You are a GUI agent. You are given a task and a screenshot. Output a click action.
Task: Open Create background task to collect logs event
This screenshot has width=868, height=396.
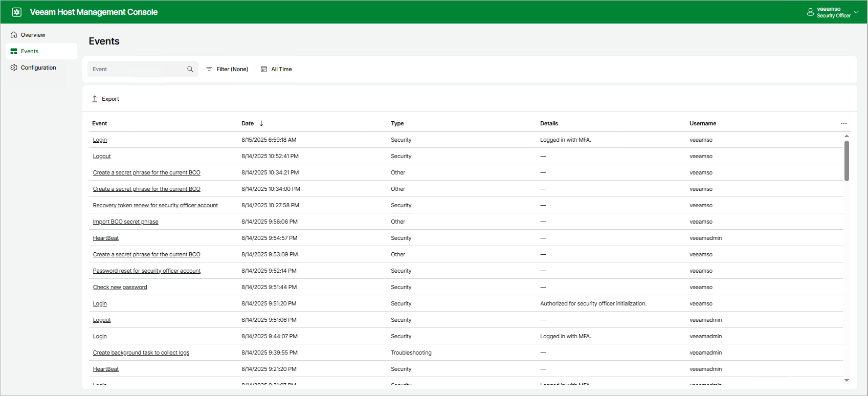141,353
